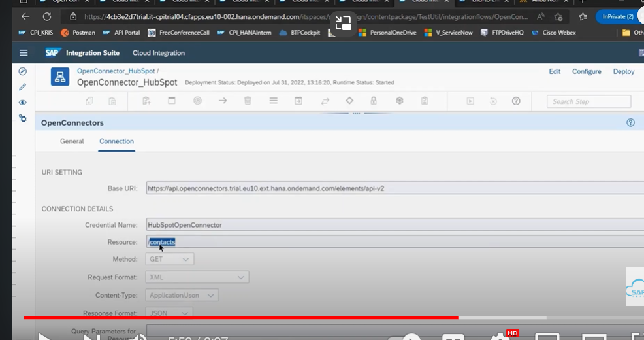Select the Persistence cube toolbar icon

pos(400,101)
